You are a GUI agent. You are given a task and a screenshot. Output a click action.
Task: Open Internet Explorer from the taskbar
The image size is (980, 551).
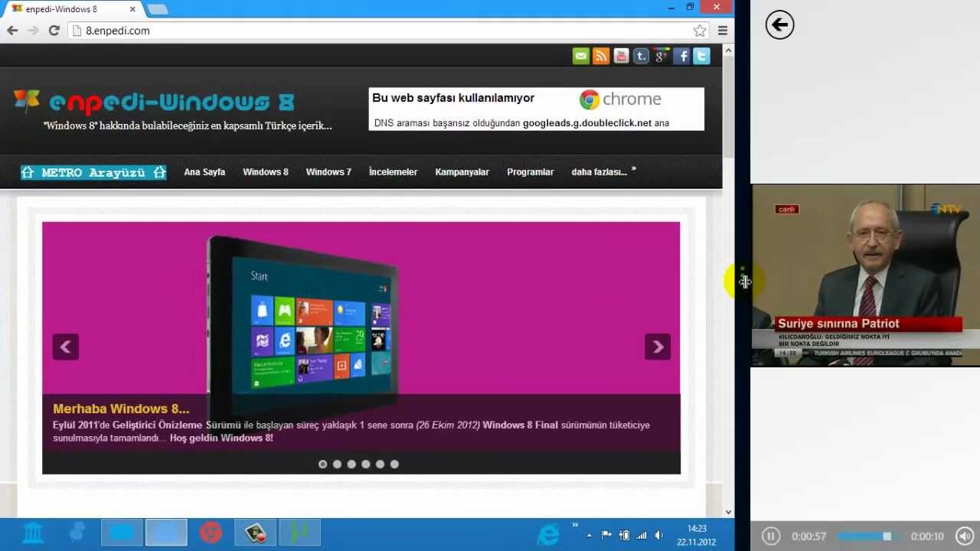pos(548,533)
